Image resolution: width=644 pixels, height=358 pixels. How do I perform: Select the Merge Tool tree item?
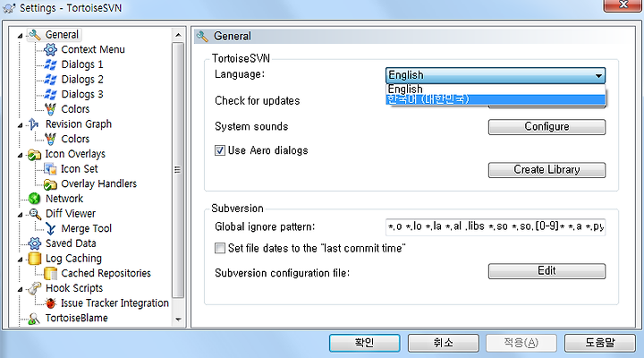[86, 228]
